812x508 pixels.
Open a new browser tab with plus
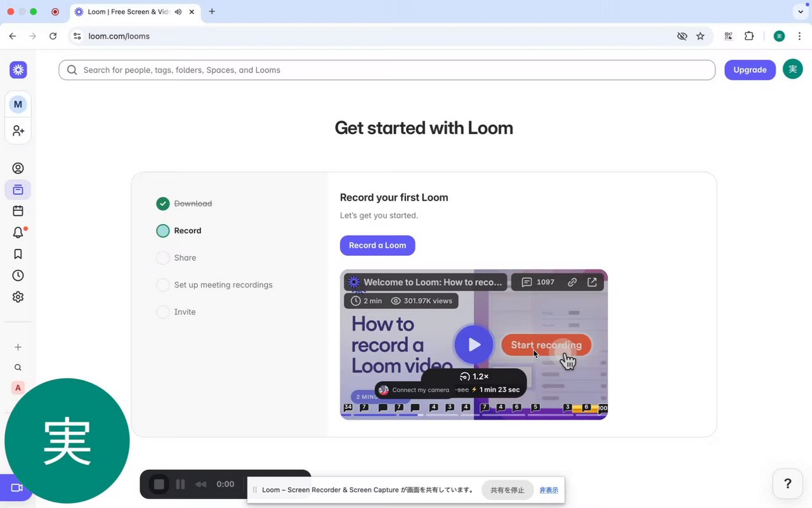click(212, 11)
